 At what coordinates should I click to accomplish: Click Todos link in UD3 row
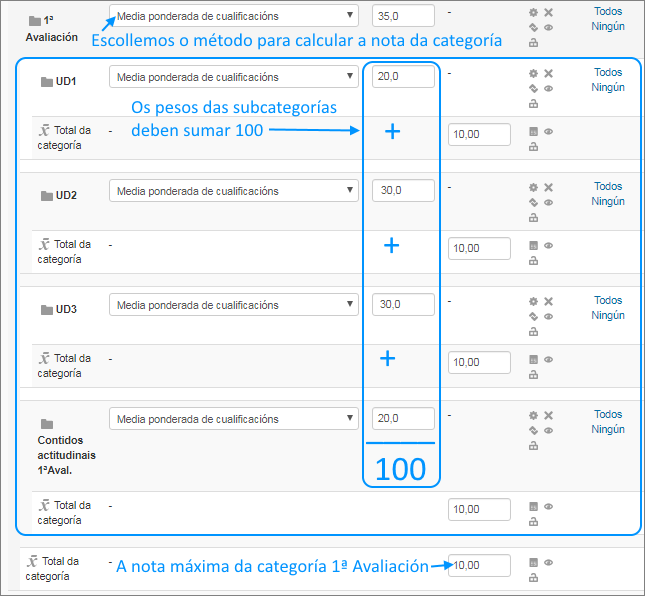(608, 300)
